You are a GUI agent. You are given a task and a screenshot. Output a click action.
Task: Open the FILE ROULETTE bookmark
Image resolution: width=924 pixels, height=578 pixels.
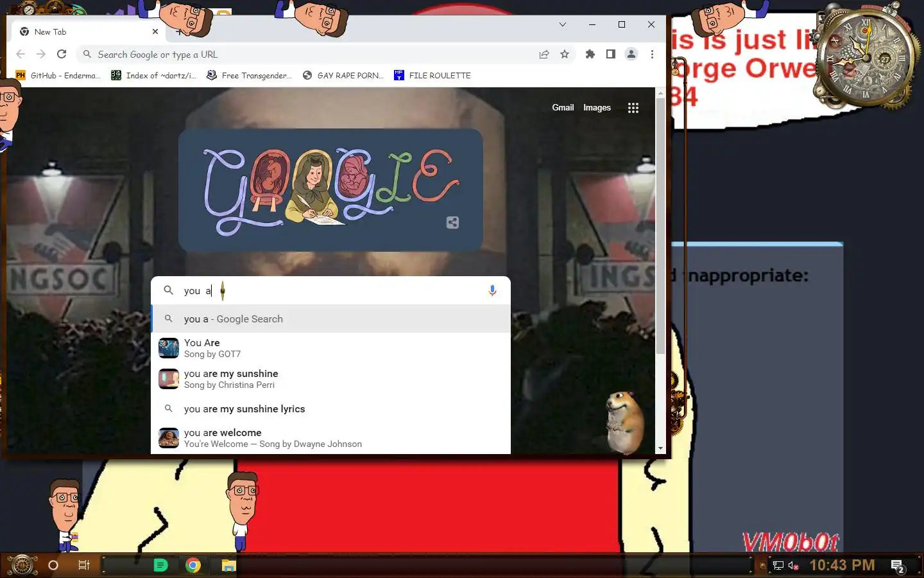point(432,75)
